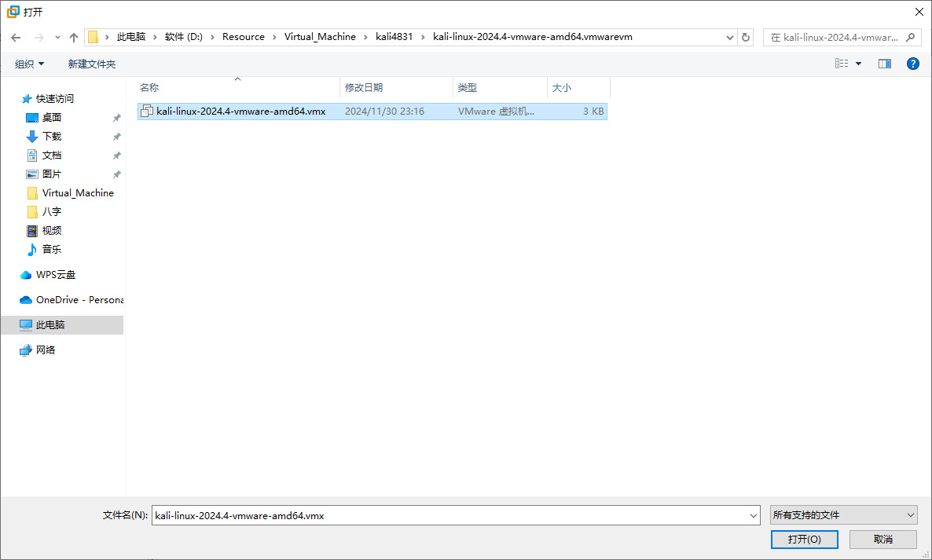Open help via blue question mark
932x560 pixels.
(x=913, y=64)
